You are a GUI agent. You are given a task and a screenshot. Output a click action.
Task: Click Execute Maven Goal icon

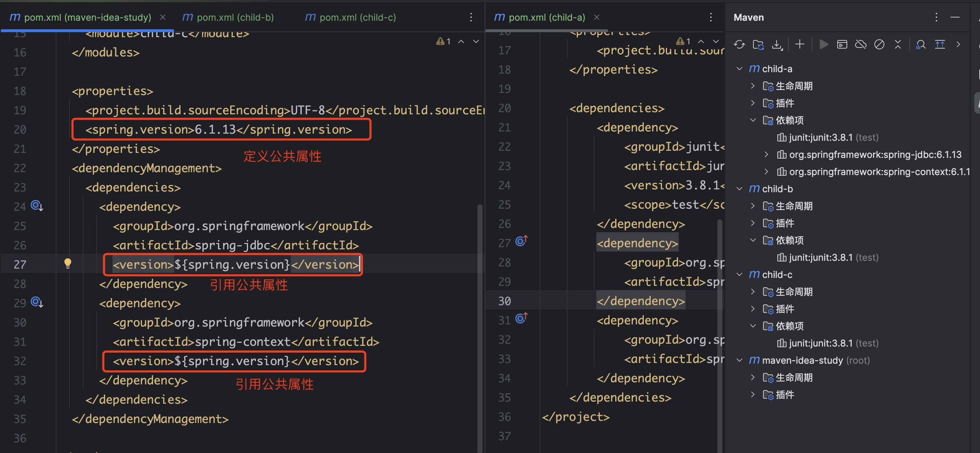(x=842, y=45)
